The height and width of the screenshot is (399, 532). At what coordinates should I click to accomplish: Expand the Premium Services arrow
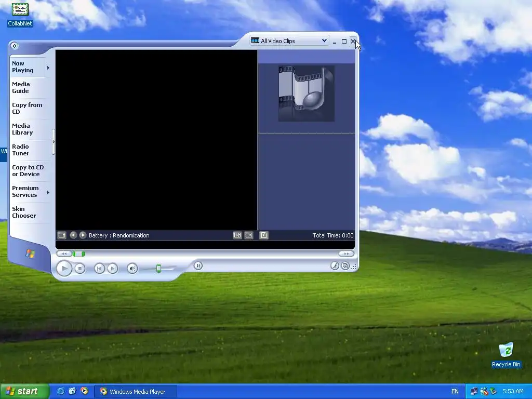coord(48,192)
